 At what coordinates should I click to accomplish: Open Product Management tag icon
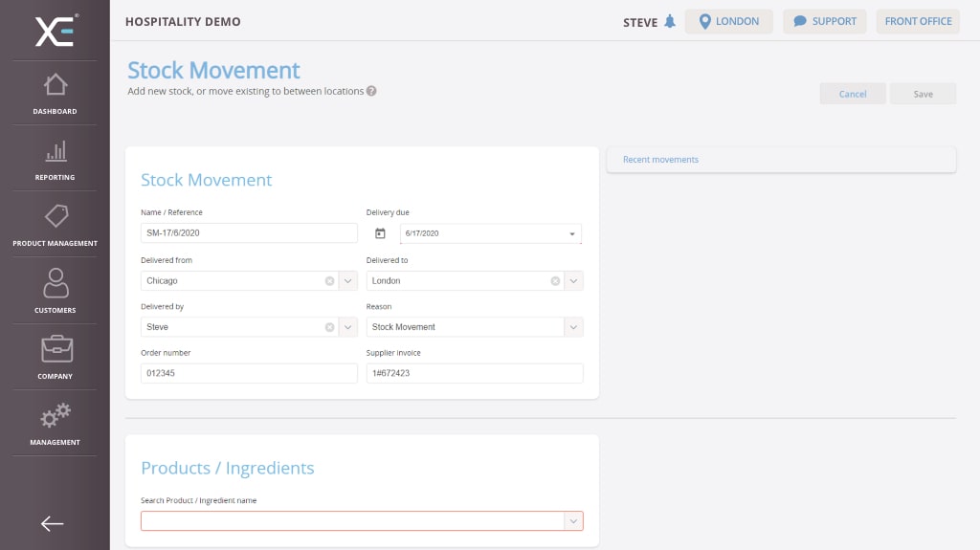[56, 216]
